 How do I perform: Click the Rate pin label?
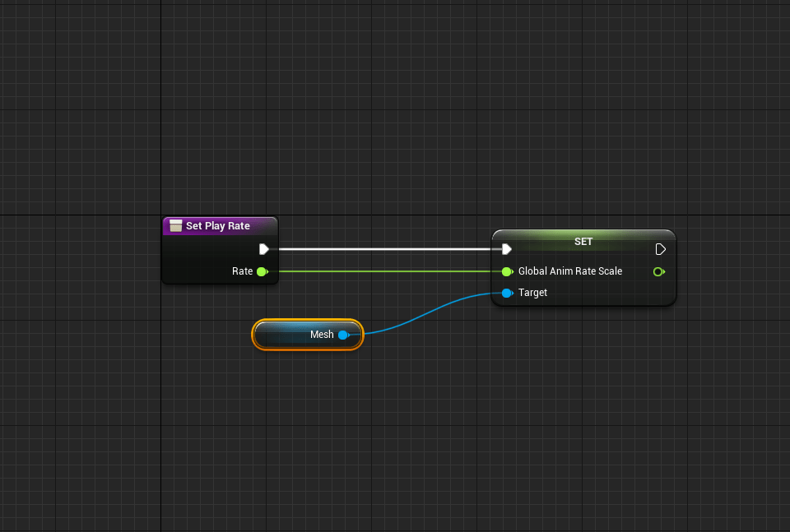point(242,271)
